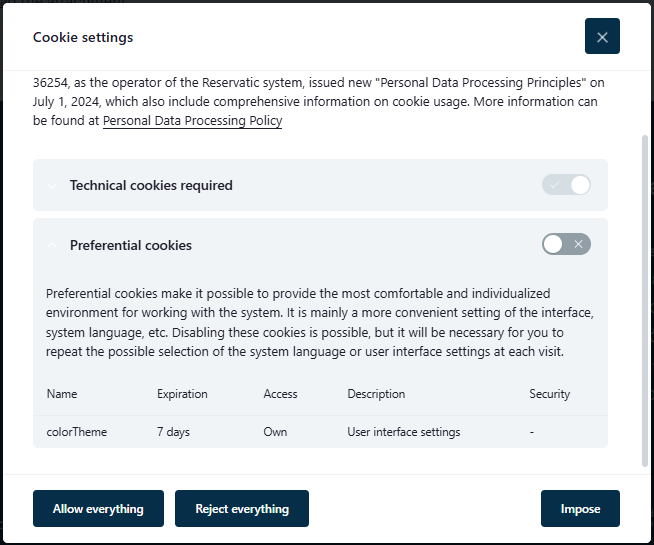Click the Name column header
This screenshot has height=545, width=654.
pos(62,394)
